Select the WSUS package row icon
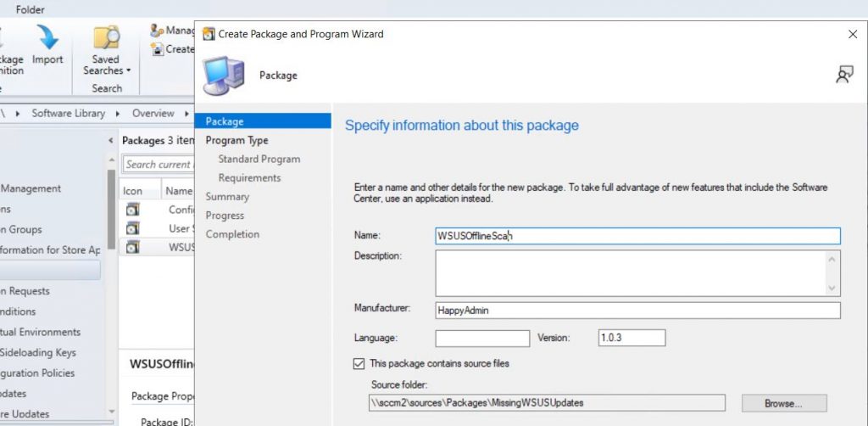The height and width of the screenshot is (426, 868). 132,247
